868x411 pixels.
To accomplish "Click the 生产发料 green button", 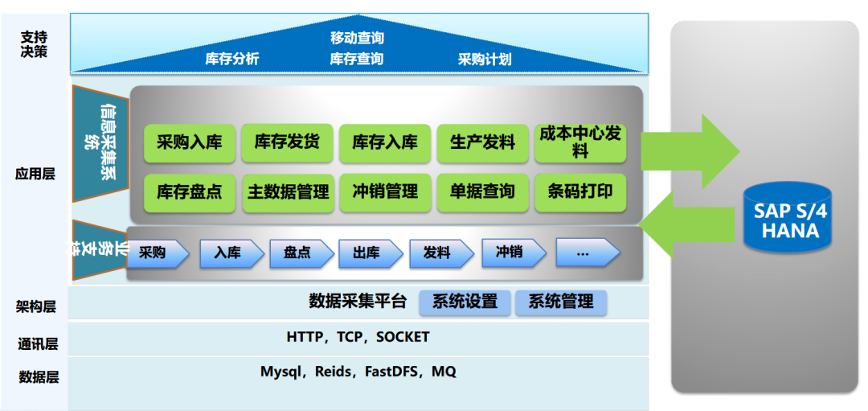I will pyautogui.click(x=482, y=143).
